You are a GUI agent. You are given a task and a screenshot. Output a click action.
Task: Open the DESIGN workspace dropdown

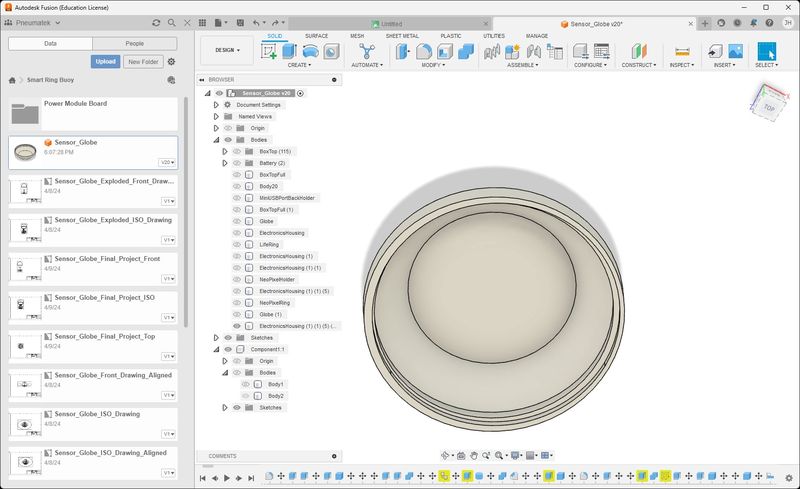[227, 50]
